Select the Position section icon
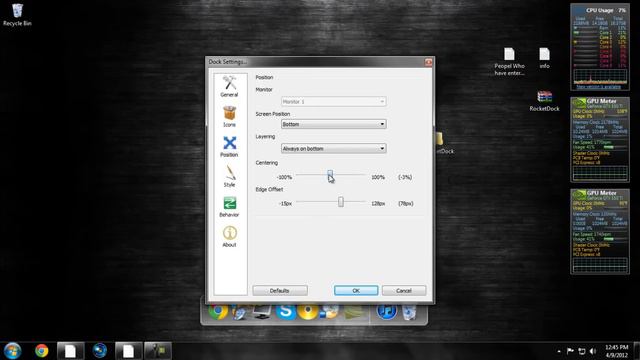The width and height of the screenshot is (640, 360). coord(229,147)
